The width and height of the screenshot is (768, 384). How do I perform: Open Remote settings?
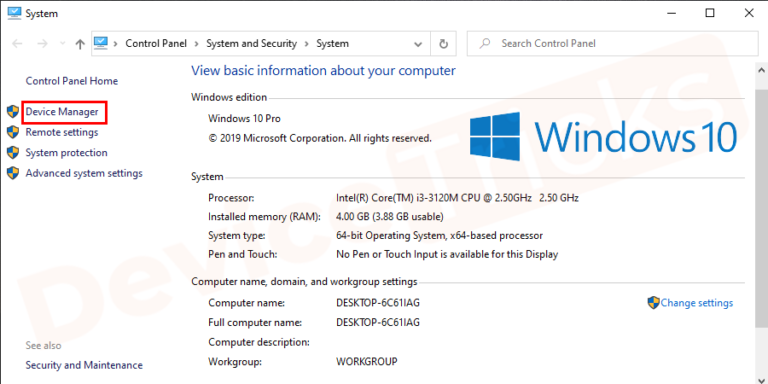click(62, 132)
